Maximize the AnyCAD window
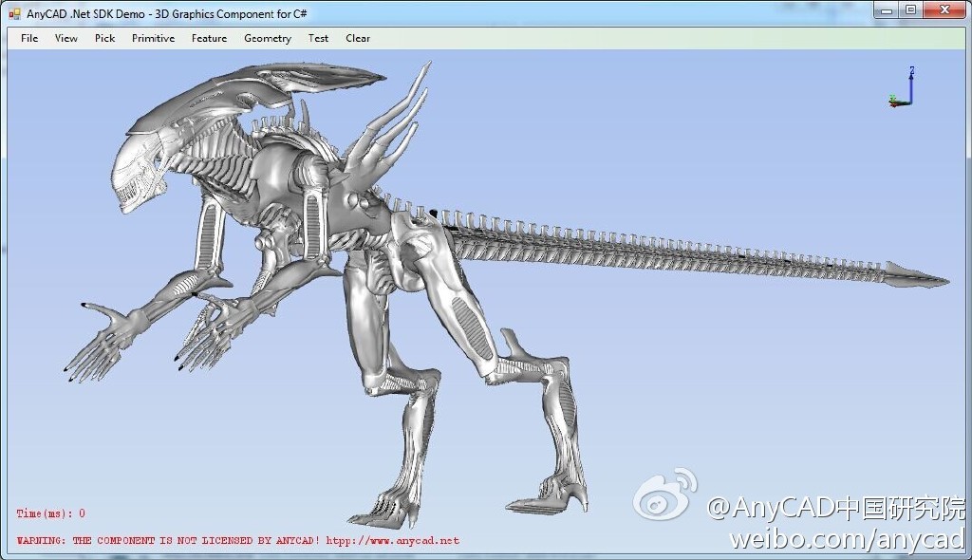The image size is (972, 560). tap(910, 9)
